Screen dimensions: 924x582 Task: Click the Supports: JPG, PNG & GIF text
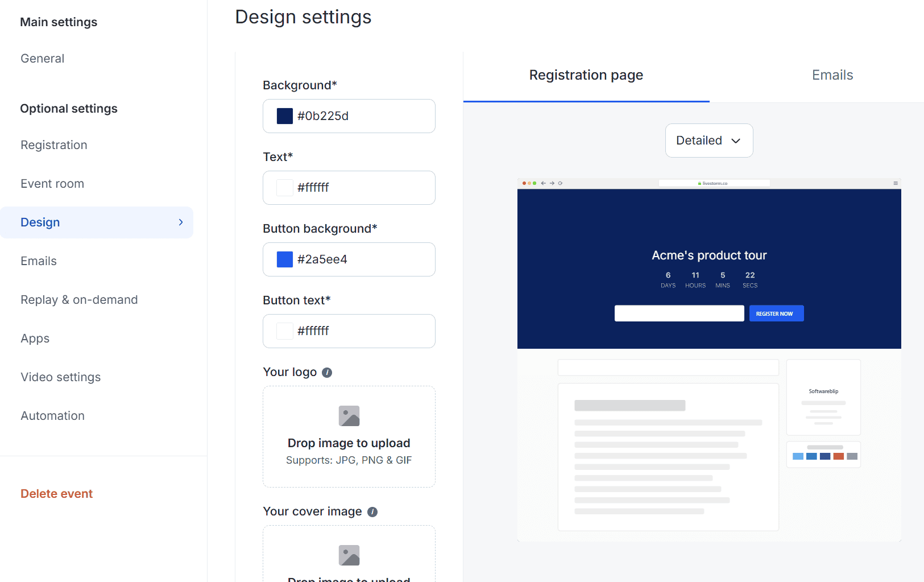tap(349, 460)
